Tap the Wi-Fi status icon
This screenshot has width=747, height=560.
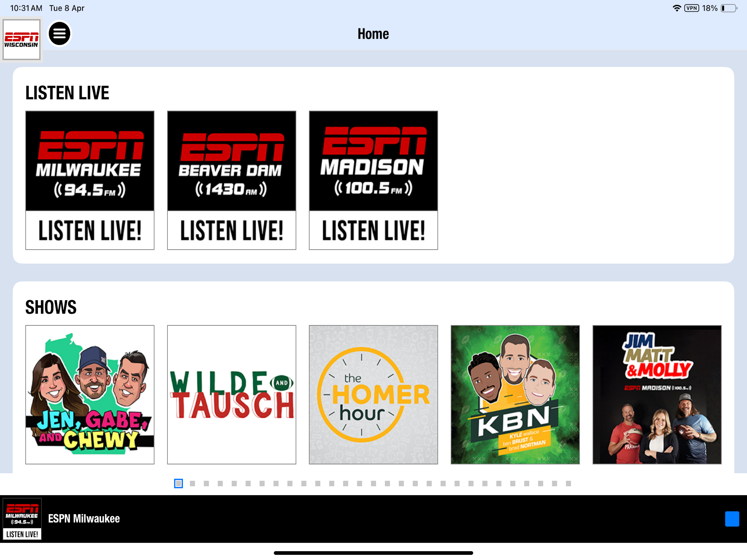point(676,8)
